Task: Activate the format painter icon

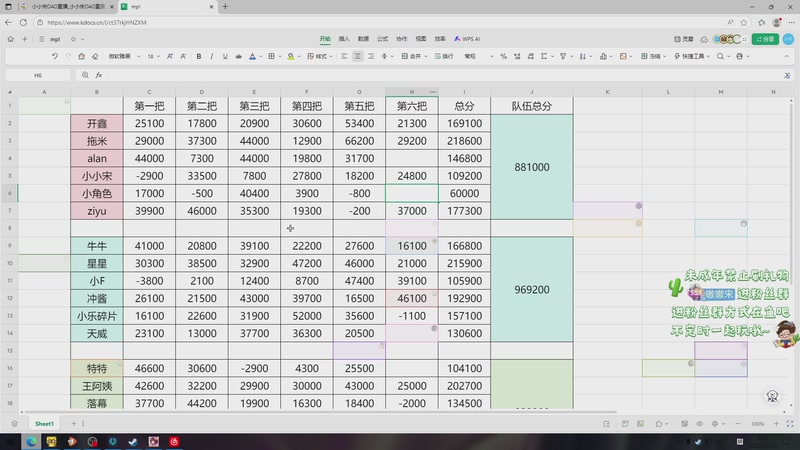Action: tap(82, 56)
